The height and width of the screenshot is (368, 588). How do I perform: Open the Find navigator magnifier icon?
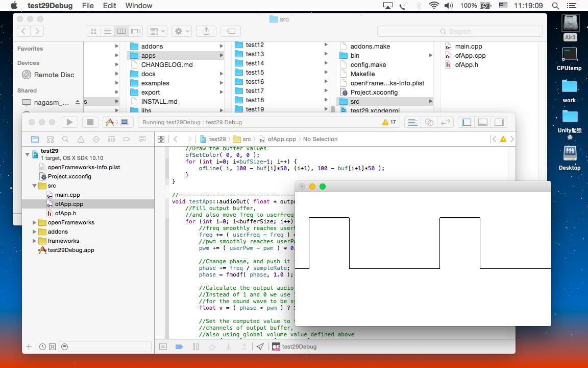(65, 139)
